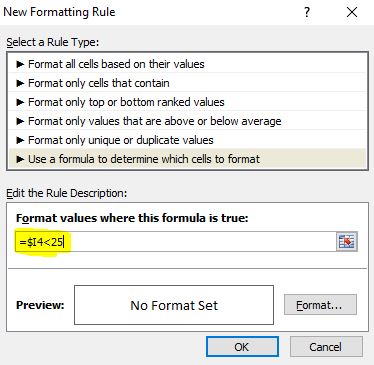Screen dimensions: 374x365
Task: Click arrow beside unique or duplicate values rule
Action: (x=20, y=140)
